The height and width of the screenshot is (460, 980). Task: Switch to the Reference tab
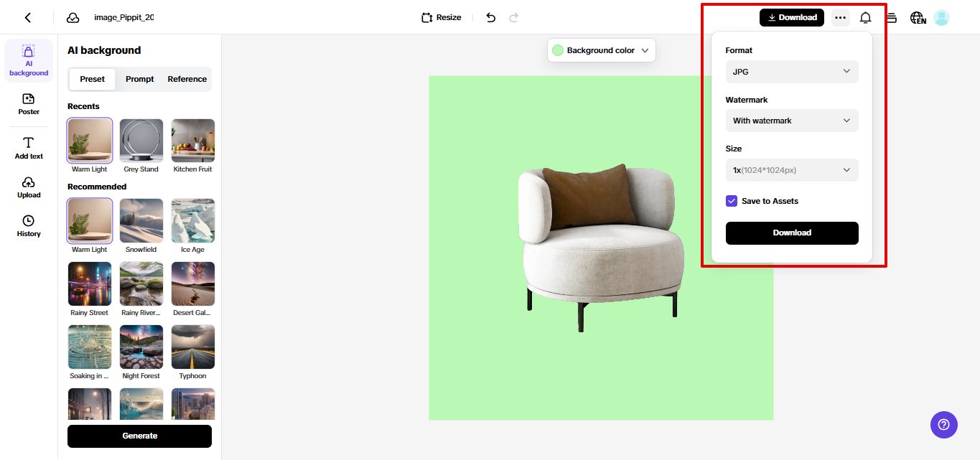click(x=186, y=79)
